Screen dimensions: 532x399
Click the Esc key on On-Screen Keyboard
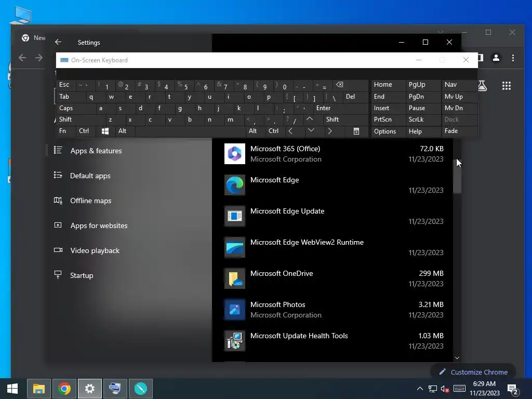click(x=66, y=85)
